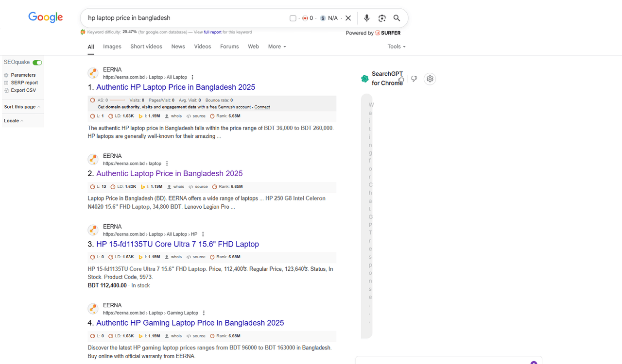
Task: Open the Tools dropdown
Action: tap(397, 47)
